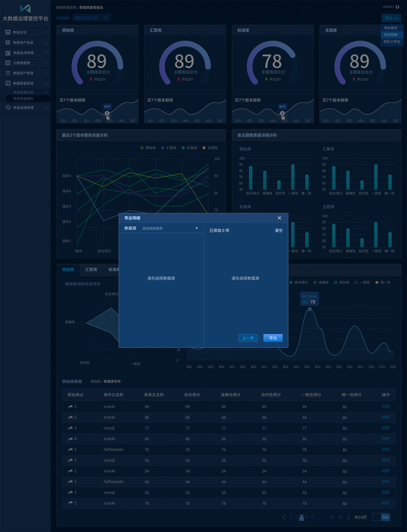Open the version selector 版本20181209 dropdown
The width and height of the screenshot is (407, 532).
click(91, 18)
